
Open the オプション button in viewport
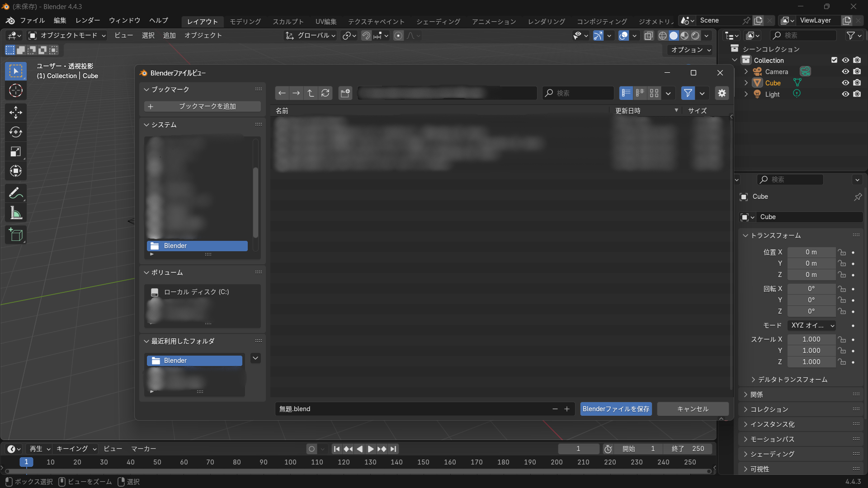pos(691,50)
